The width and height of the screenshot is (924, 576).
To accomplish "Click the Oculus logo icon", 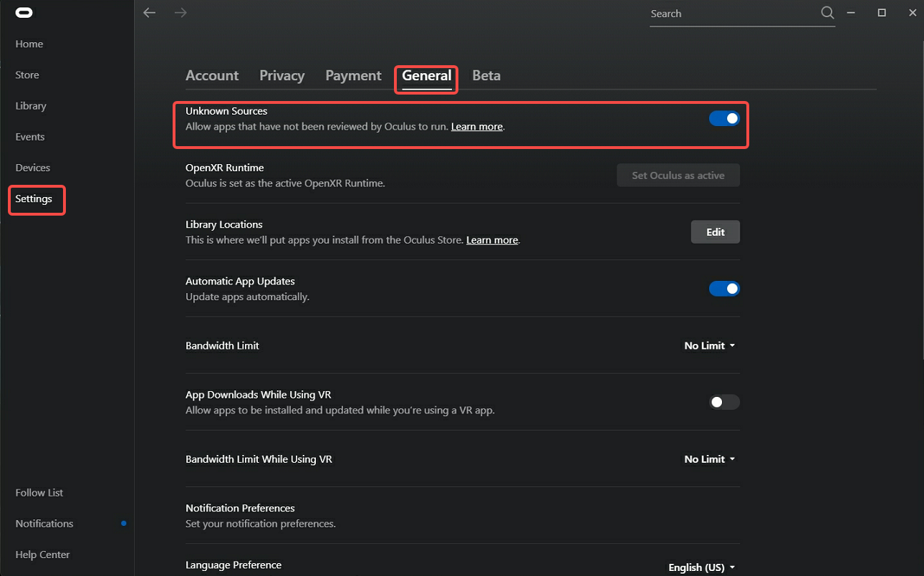I will [x=24, y=13].
